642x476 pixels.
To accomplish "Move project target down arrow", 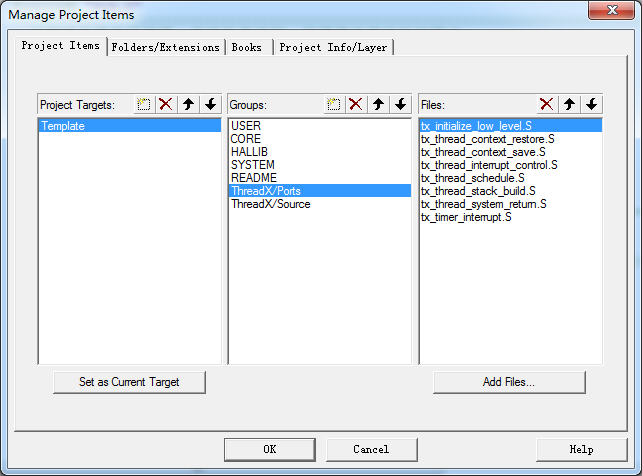I will coord(210,104).
